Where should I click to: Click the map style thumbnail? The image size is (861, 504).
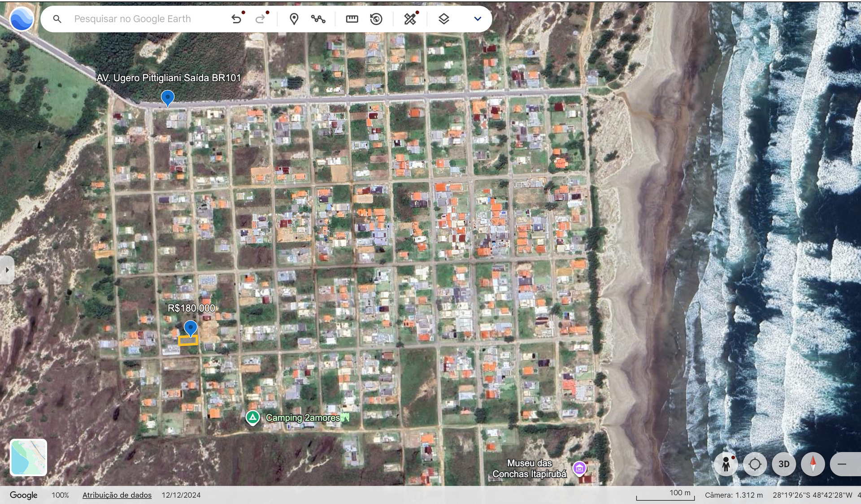pyautogui.click(x=28, y=457)
